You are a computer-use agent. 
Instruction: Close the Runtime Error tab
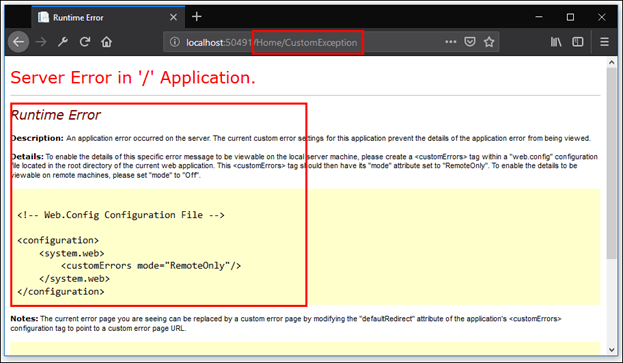[x=173, y=17]
